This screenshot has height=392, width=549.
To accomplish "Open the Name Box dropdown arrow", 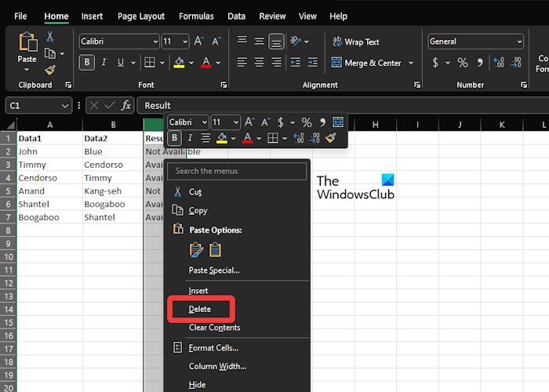I will coord(65,105).
